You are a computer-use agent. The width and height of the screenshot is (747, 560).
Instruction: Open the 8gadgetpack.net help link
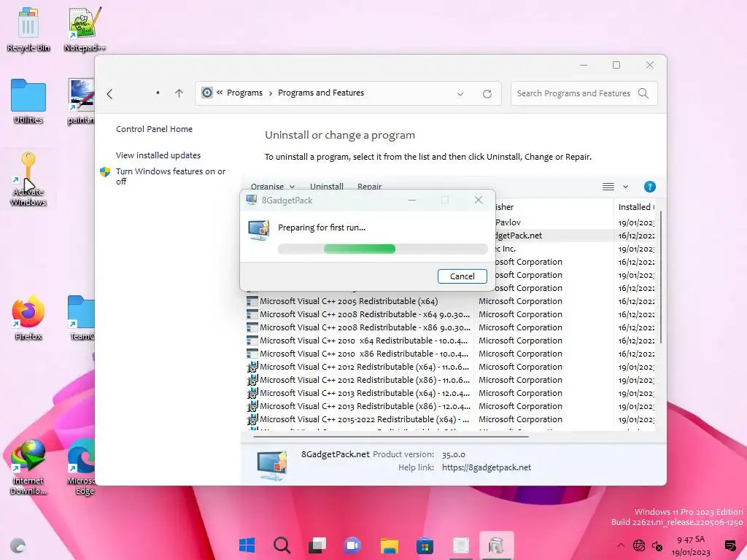pos(486,467)
